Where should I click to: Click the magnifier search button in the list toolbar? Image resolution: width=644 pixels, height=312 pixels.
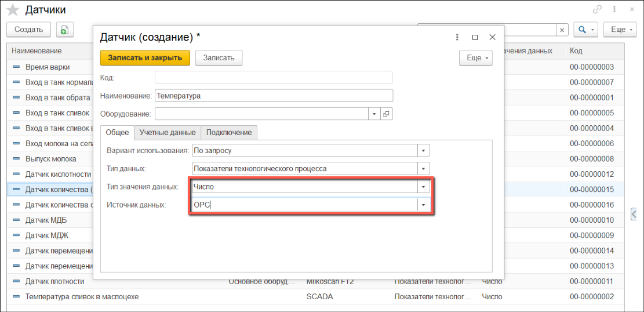(x=585, y=30)
